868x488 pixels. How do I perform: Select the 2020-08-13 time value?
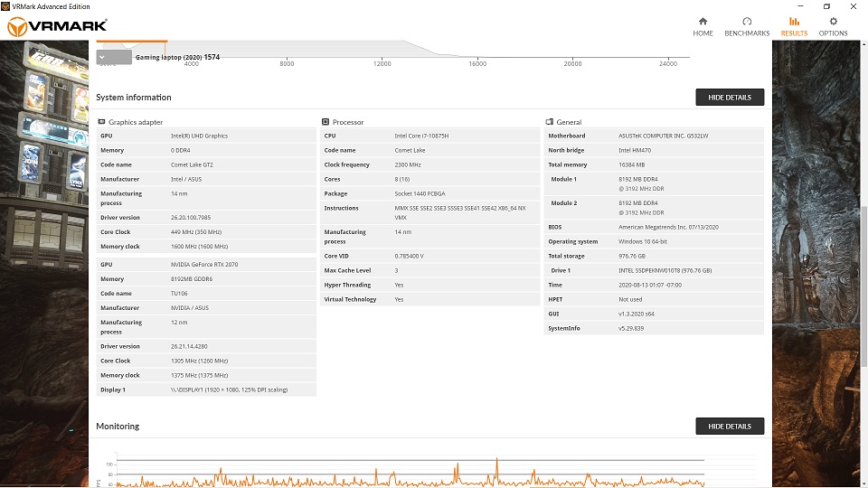coord(650,285)
